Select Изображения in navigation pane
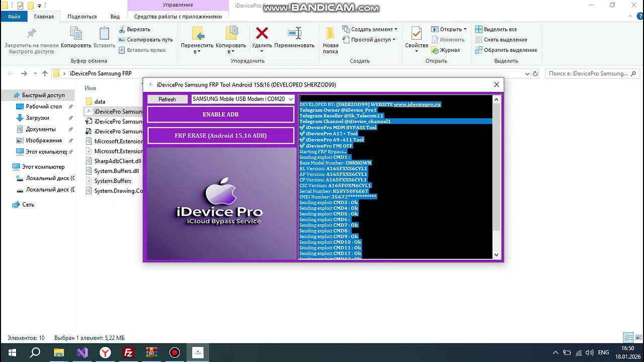 (x=44, y=140)
